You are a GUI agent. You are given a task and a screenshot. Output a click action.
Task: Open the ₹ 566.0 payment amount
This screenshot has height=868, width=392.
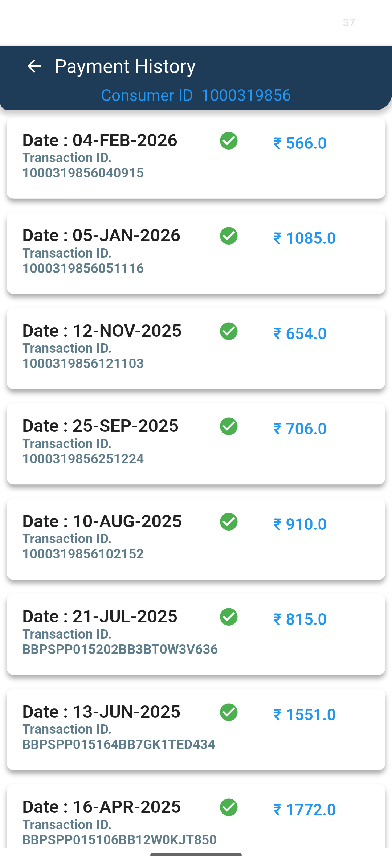(x=300, y=143)
